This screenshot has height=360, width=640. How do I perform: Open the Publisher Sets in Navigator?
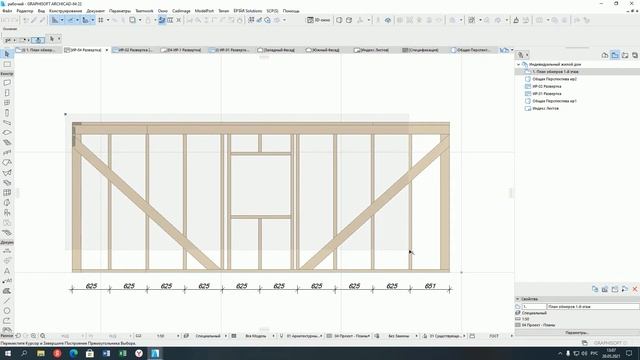(x=635, y=55)
